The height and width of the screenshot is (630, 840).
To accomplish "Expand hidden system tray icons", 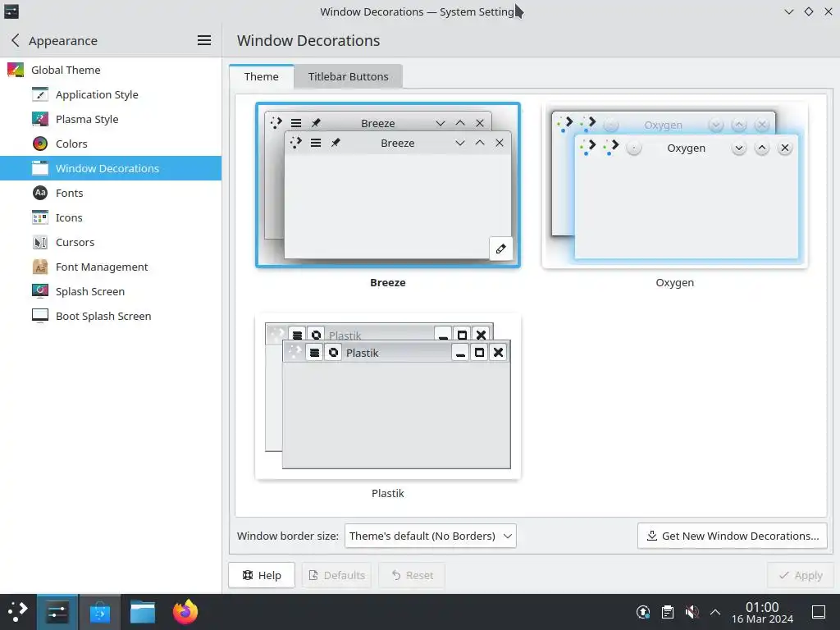I will (x=714, y=612).
